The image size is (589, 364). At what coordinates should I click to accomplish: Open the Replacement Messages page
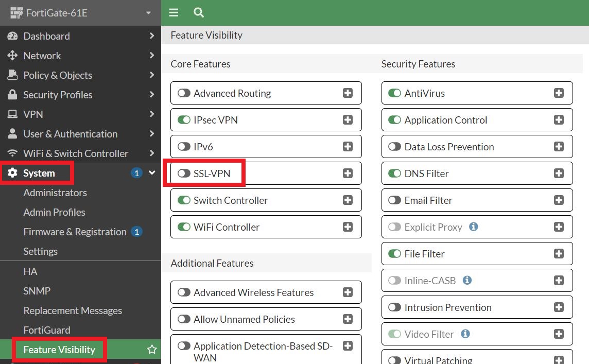[73, 310]
